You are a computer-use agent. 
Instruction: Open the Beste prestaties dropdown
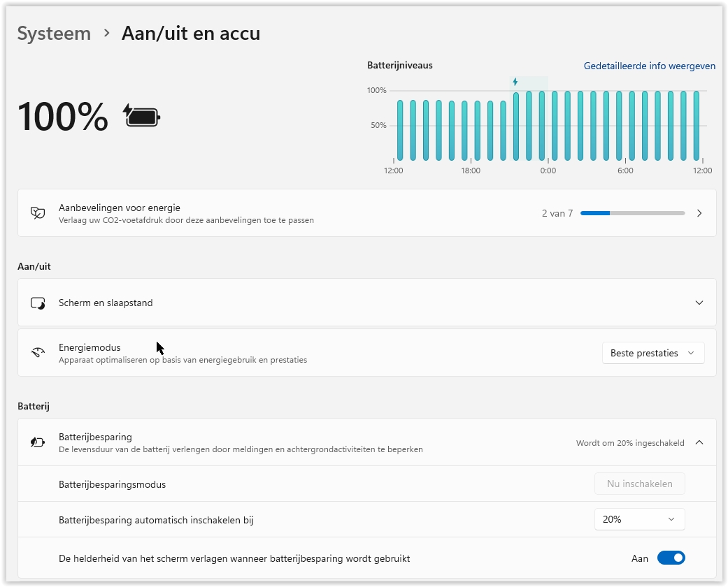pos(652,354)
